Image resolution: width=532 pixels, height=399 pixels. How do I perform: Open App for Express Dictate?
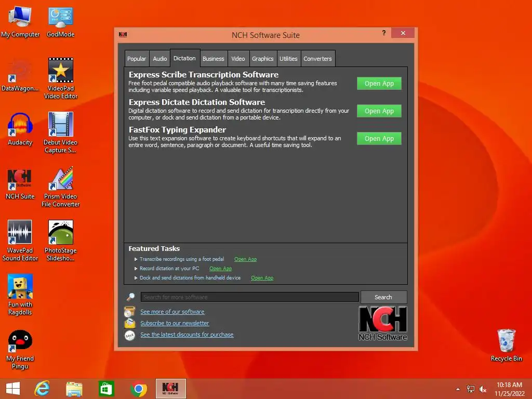pos(379,111)
